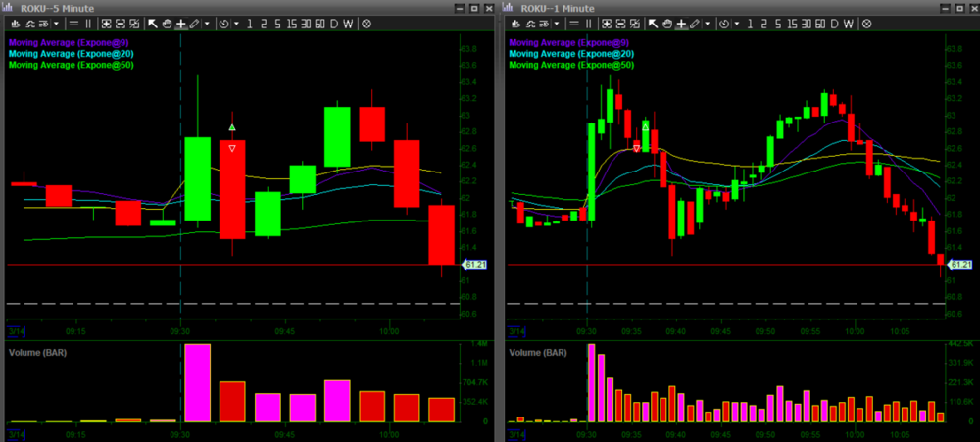Click the clock interval icon in 1 Minute chart
Viewport: 980px width, 442px height.
pyautogui.click(x=723, y=23)
